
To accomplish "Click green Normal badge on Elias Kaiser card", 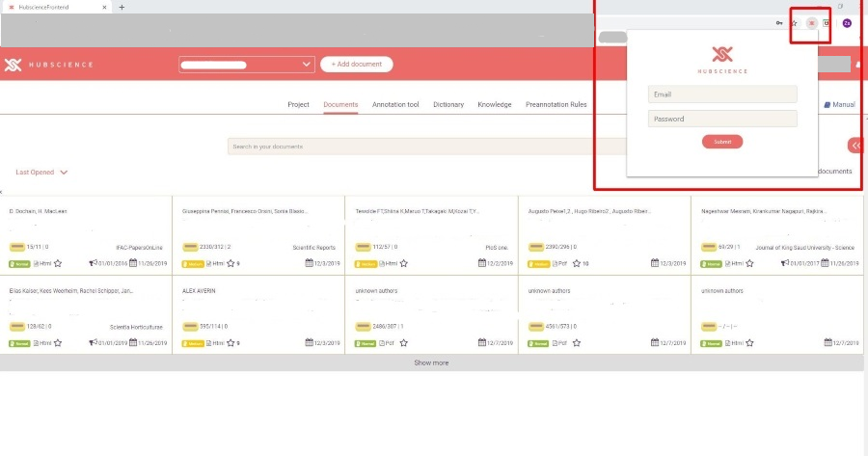I will click(x=19, y=343).
